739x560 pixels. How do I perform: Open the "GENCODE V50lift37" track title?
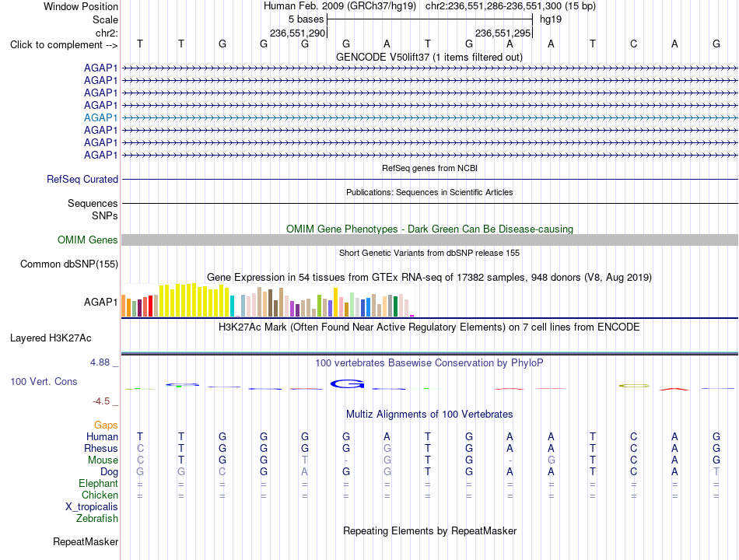click(x=429, y=57)
